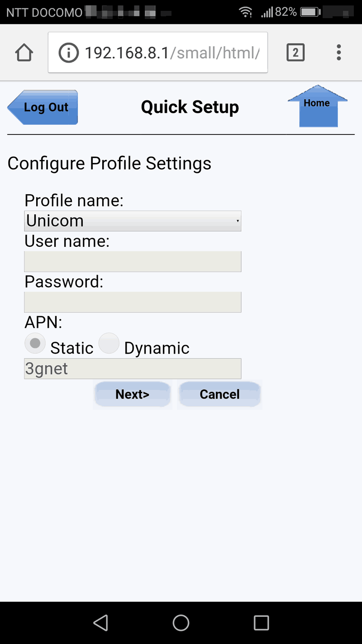Viewport: 362px width, 644px height.
Task: Focus the User name input field
Action: point(132,262)
